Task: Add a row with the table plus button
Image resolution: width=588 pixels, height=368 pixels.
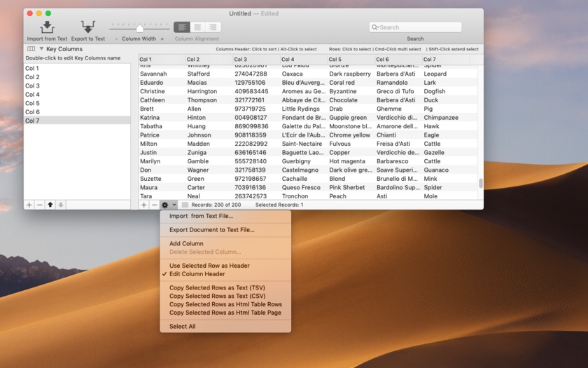Action: [x=144, y=205]
